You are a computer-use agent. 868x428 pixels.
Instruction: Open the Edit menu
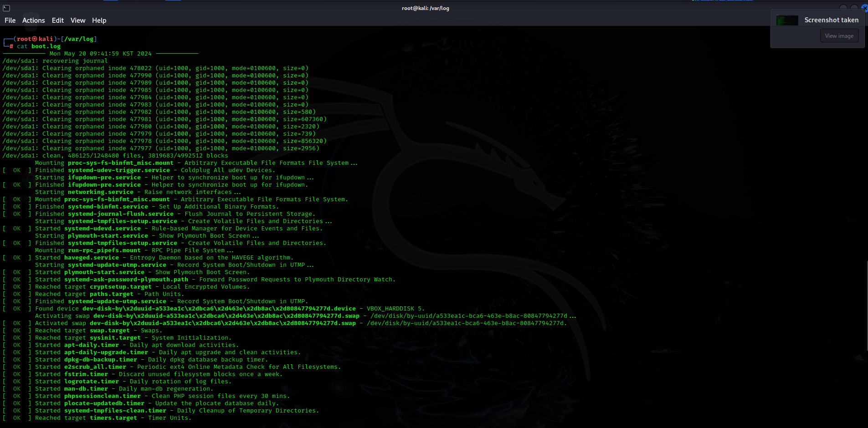(x=58, y=20)
